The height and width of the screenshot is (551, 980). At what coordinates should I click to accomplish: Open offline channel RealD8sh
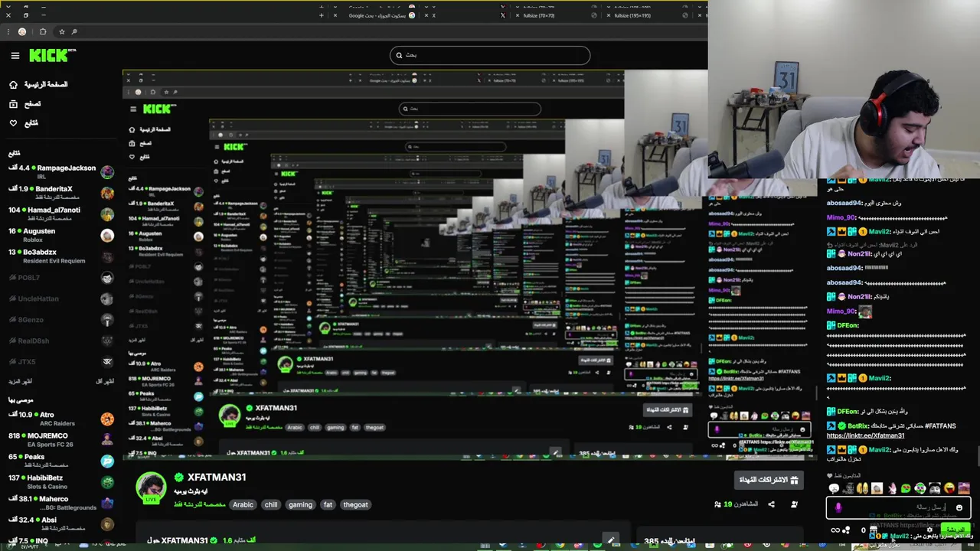pos(60,341)
